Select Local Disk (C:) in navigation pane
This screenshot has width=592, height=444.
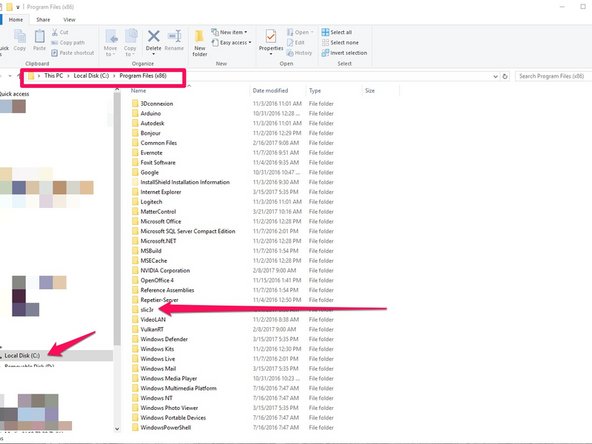click(x=22, y=356)
